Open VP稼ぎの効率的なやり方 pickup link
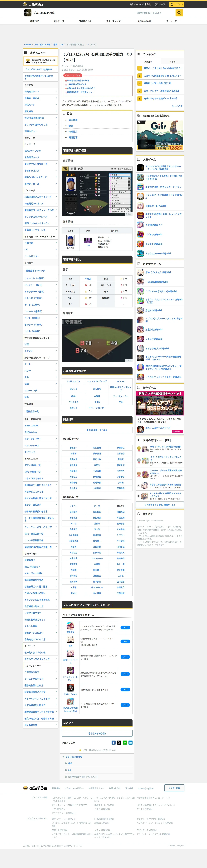Image resolution: width=207 pixels, height=868 pixels. pyautogui.click(x=78, y=81)
